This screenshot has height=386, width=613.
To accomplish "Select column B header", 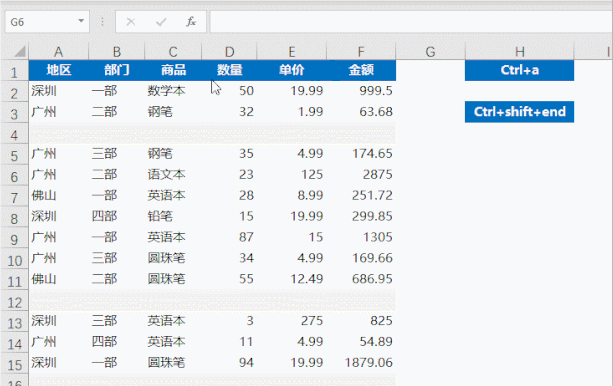I will 117,52.
